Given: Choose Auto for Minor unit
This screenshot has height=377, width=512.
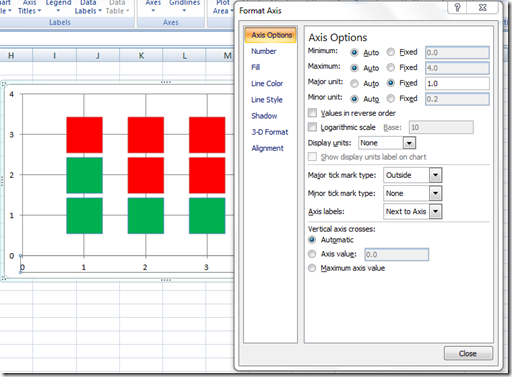Looking at the screenshot, I should coord(354,99).
